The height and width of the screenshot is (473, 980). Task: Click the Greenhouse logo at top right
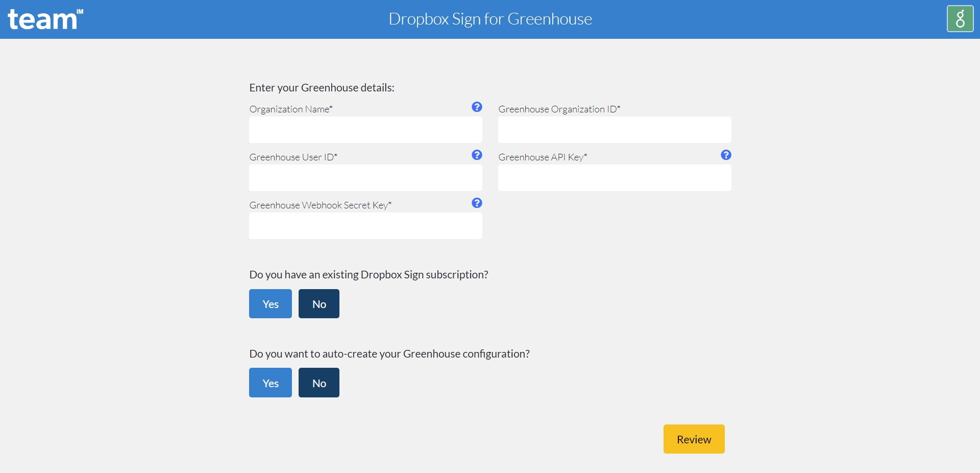[x=960, y=18]
